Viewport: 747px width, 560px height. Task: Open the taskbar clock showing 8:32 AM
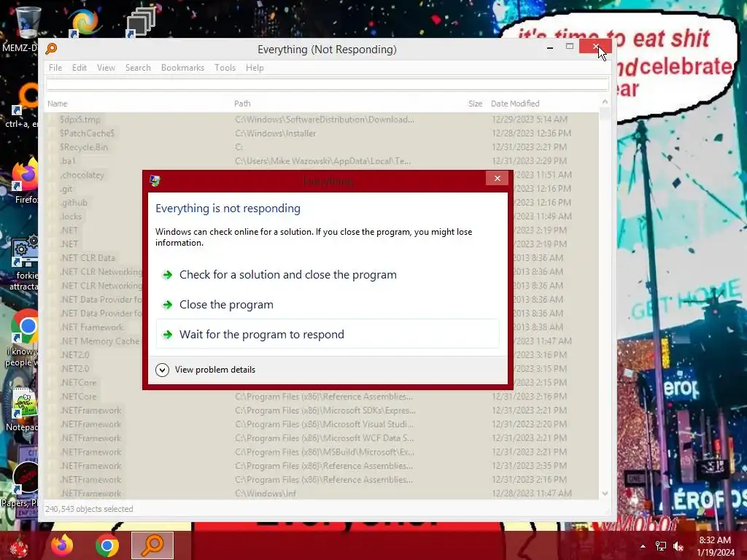715,546
